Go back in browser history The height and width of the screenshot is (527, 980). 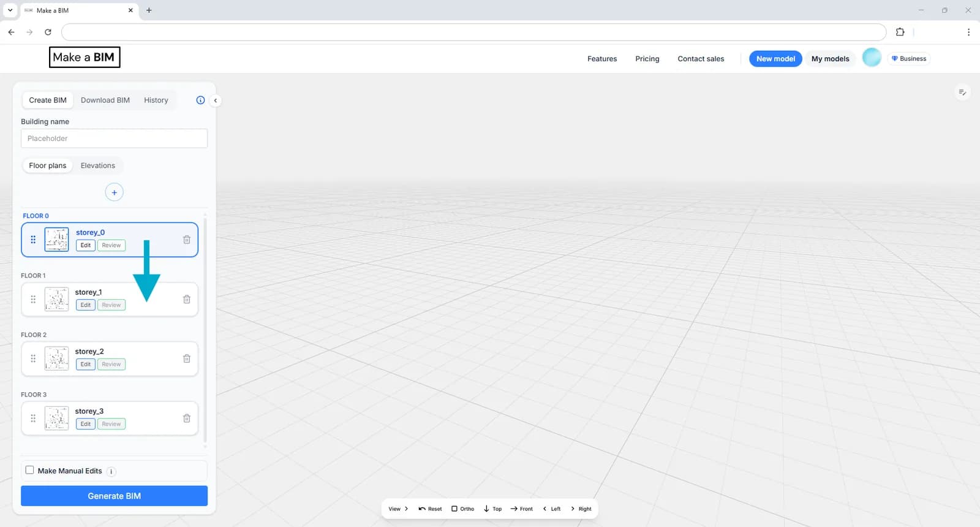click(11, 32)
